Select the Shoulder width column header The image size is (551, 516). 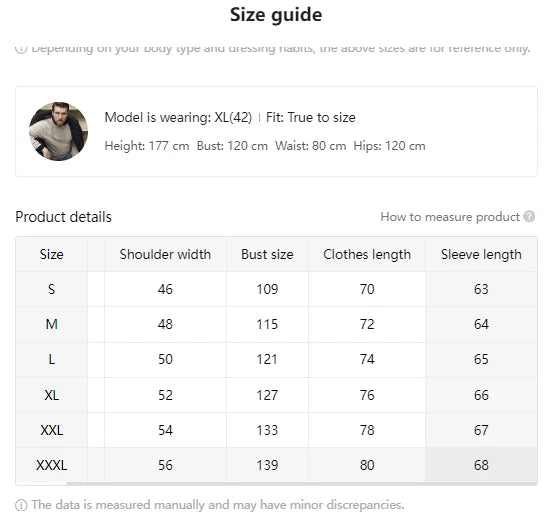[x=165, y=254]
